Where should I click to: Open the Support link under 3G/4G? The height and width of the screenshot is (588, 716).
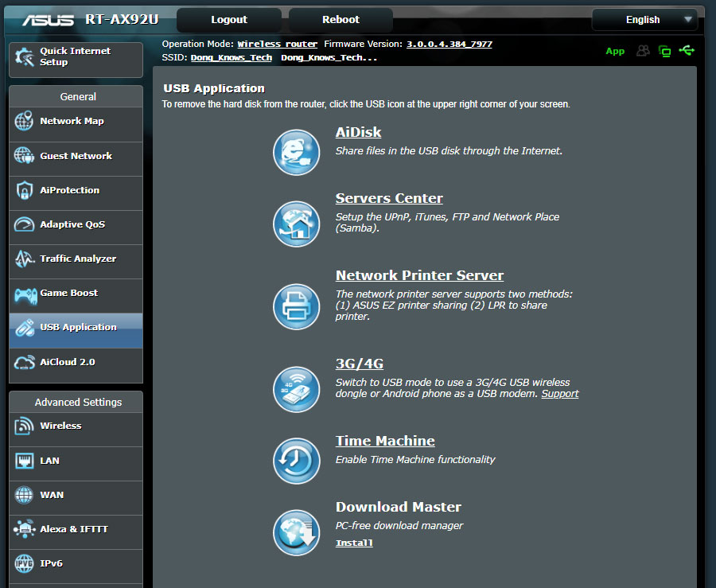tap(560, 394)
